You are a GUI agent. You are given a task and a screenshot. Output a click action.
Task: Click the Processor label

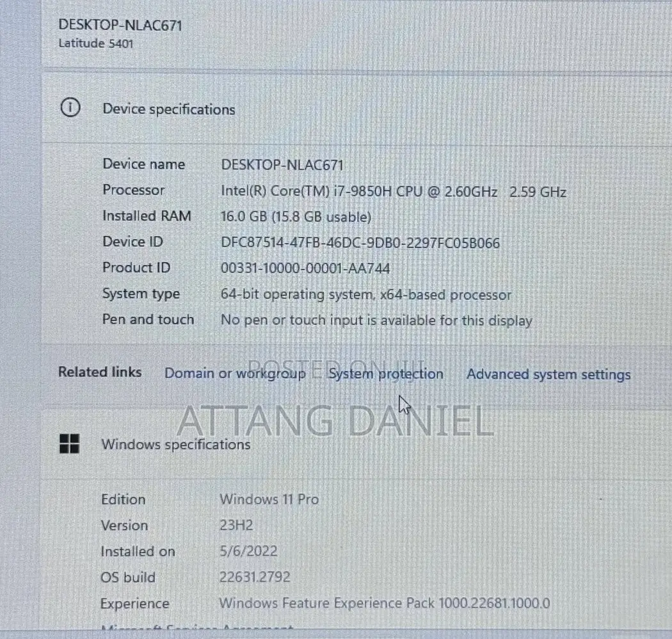point(133,190)
